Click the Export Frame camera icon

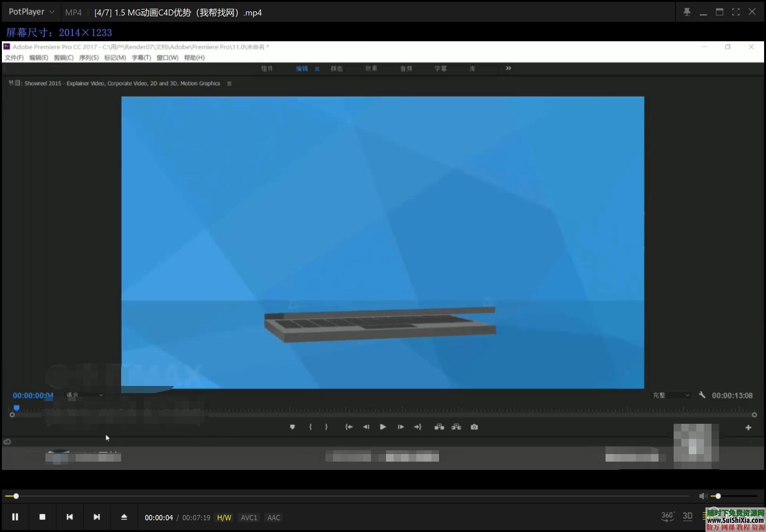[474, 427]
